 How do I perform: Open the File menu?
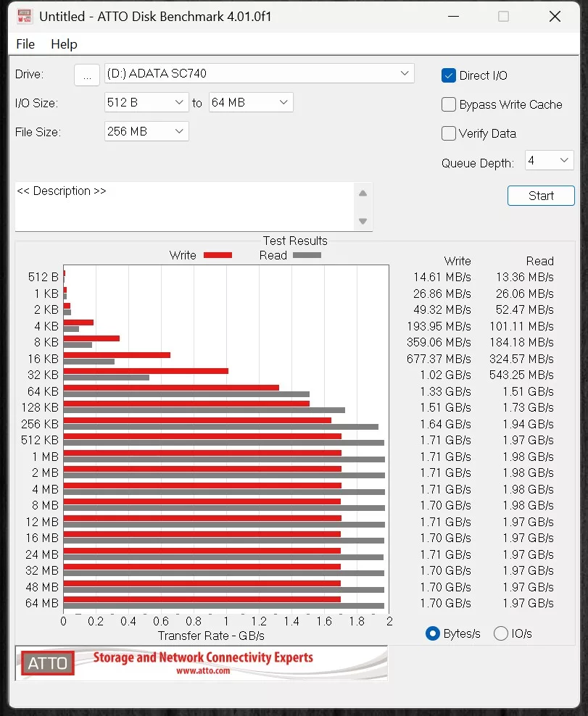click(x=25, y=44)
